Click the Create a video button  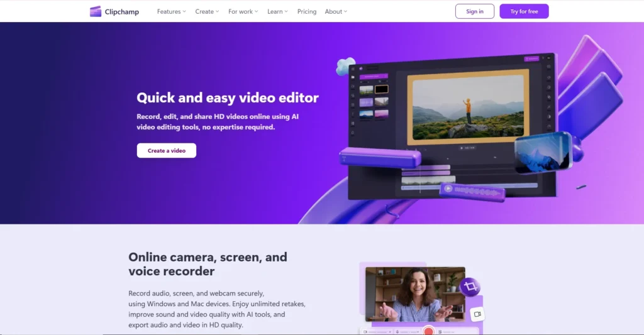pos(166,151)
